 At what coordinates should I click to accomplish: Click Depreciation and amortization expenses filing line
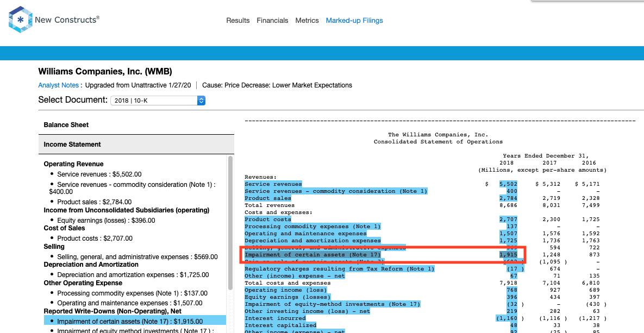312,241
